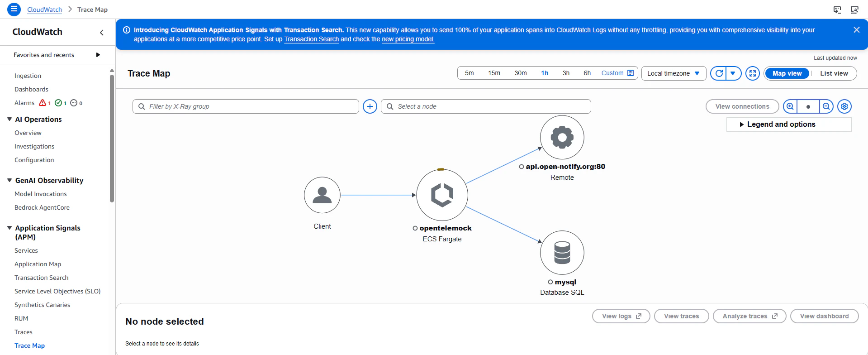868x355 pixels.
Task: Select the opentelemock ECS Fargate node
Action: tap(442, 195)
